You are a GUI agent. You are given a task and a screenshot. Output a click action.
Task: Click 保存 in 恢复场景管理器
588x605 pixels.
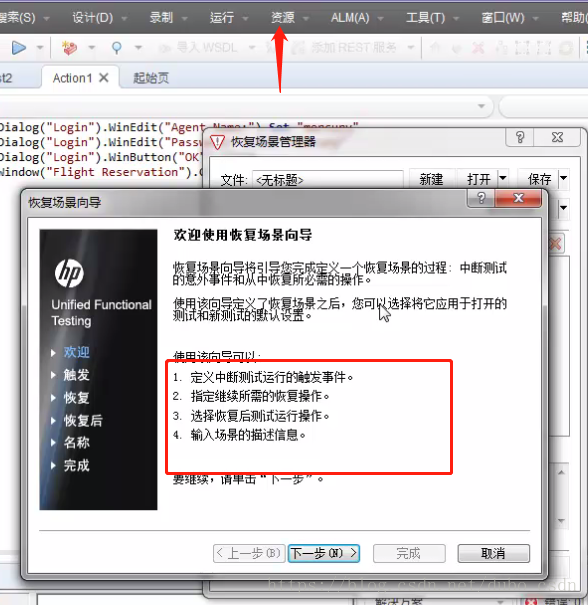pos(539,179)
